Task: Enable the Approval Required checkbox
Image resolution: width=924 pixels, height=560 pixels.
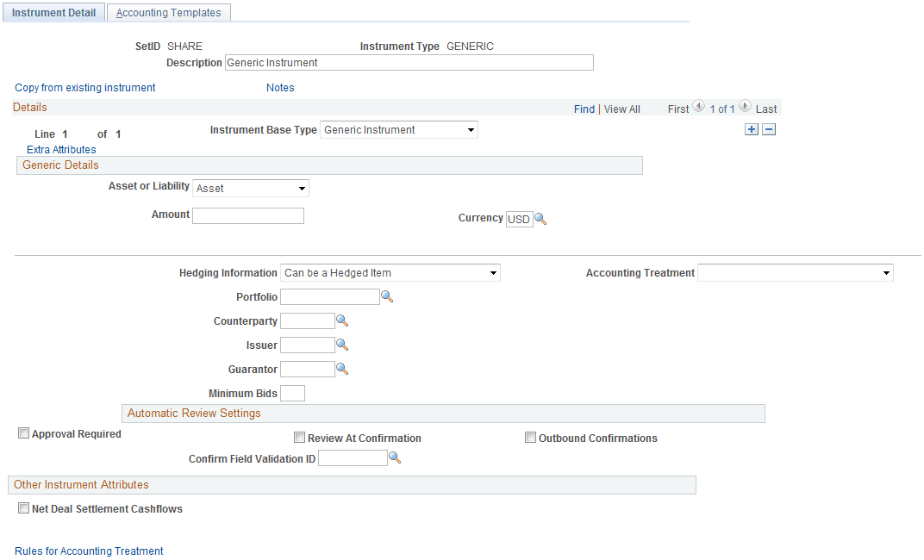Action: tap(23, 433)
